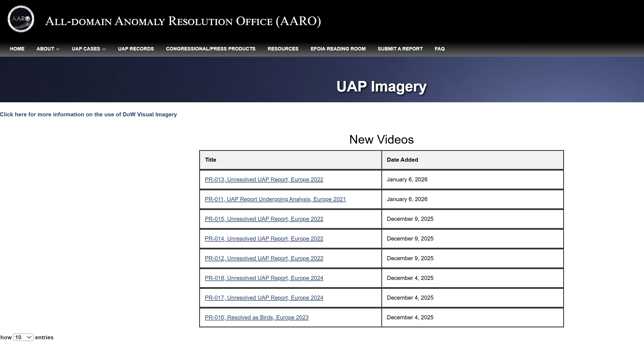644x349 pixels.
Task: Expand the UAP CASES dropdown menu
Action: point(89,49)
